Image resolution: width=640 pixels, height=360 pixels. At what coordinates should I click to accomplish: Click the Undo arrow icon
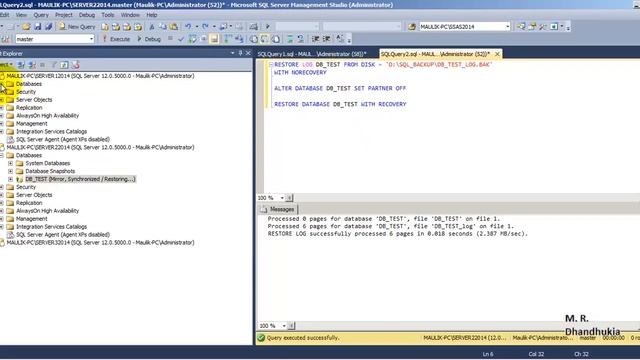point(188,27)
